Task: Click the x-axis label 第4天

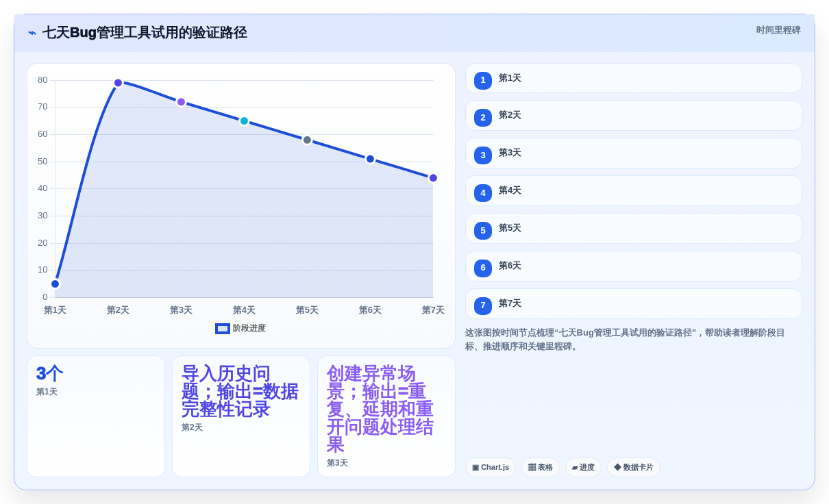Action: click(244, 310)
